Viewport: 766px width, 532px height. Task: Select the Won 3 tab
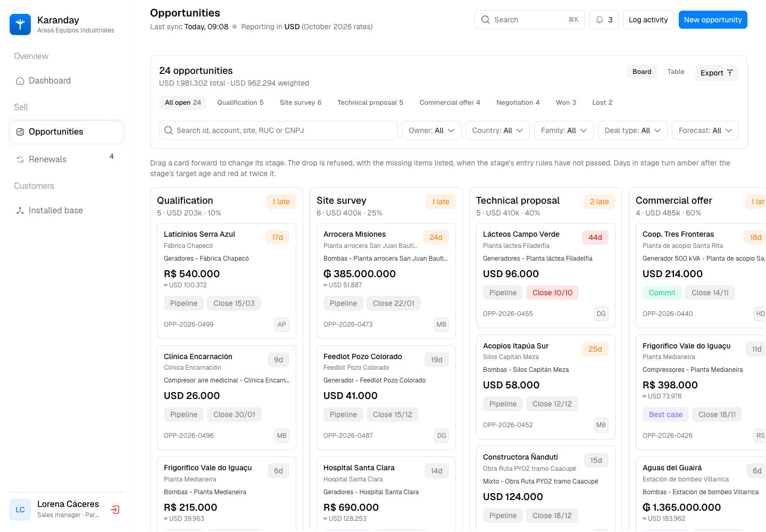click(x=566, y=103)
